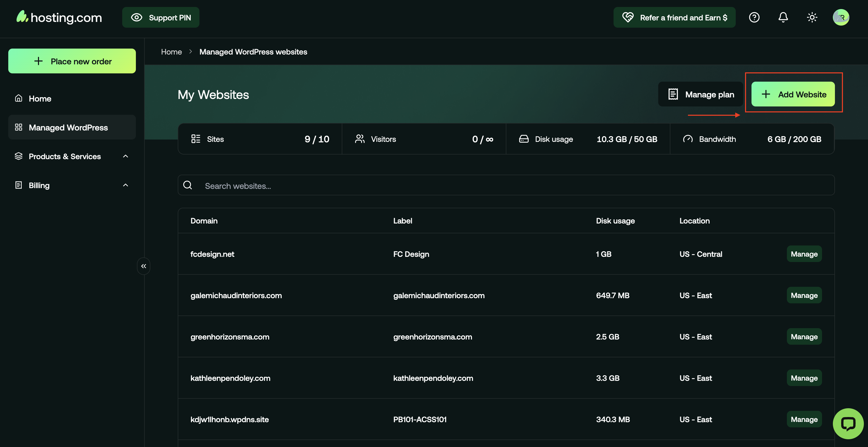Toggle light theme with sun icon
The height and width of the screenshot is (447, 868).
pos(812,17)
